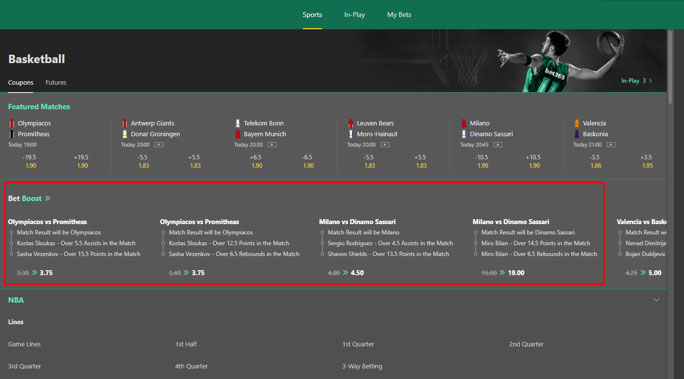This screenshot has width=684, height=379.
Task: Click the live stream icon for Milano match
Action: 498,144
